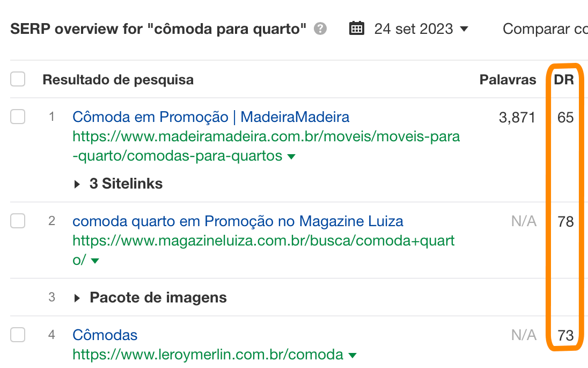Visit the magazineluiza.com.br URL link
The image size is (588, 368).
(x=263, y=241)
